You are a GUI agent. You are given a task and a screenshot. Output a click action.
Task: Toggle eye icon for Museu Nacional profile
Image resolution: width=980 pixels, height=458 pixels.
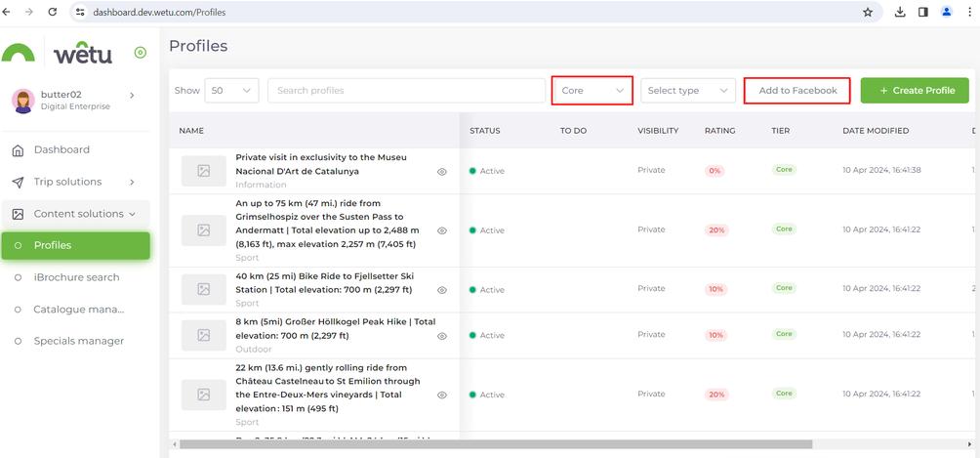[442, 171]
